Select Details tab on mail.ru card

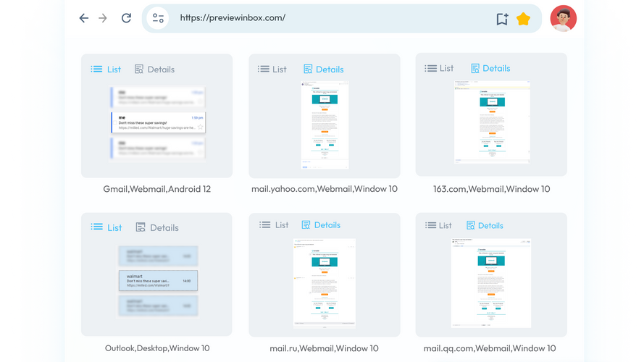pos(321,225)
